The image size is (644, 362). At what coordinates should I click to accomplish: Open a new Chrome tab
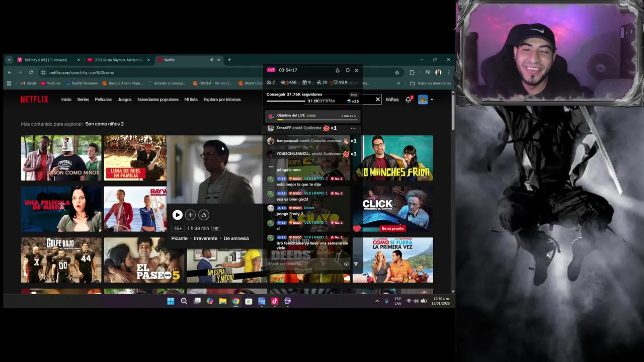[229, 60]
